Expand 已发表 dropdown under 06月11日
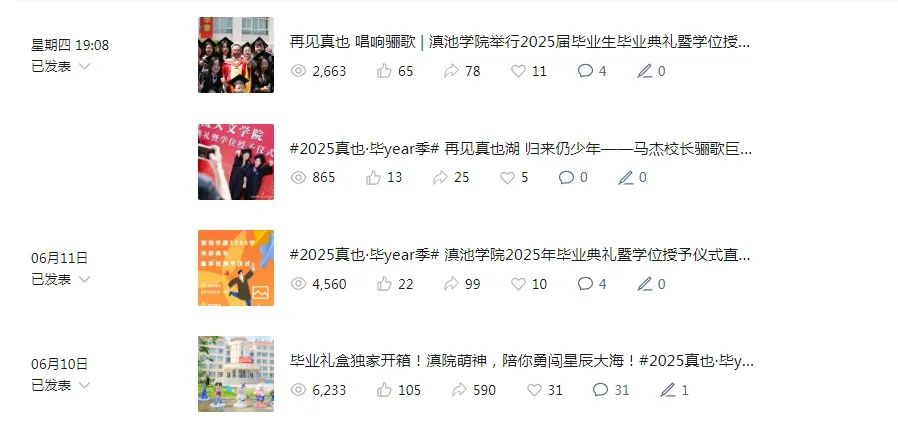The image size is (898, 432). click(84, 279)
